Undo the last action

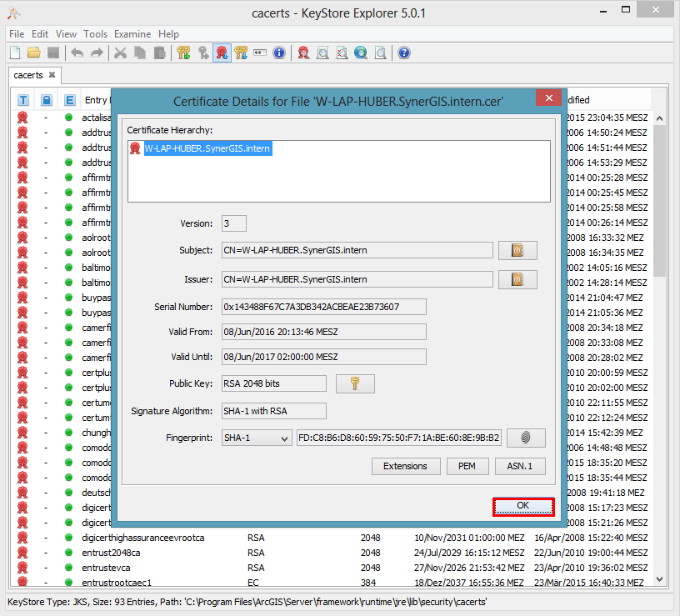[x=77, y=53]
